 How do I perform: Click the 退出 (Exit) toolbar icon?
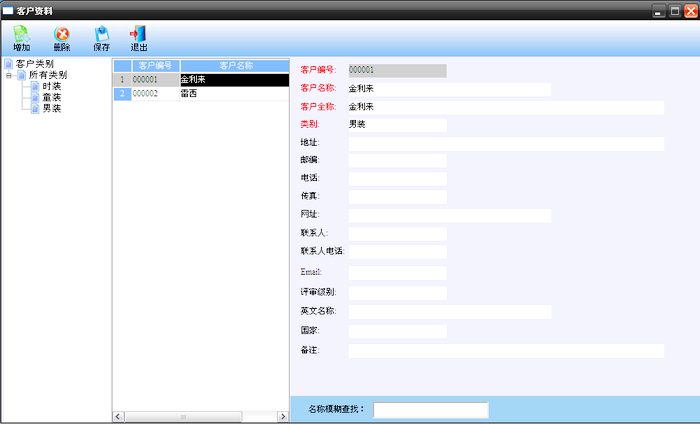coord(139,39)
